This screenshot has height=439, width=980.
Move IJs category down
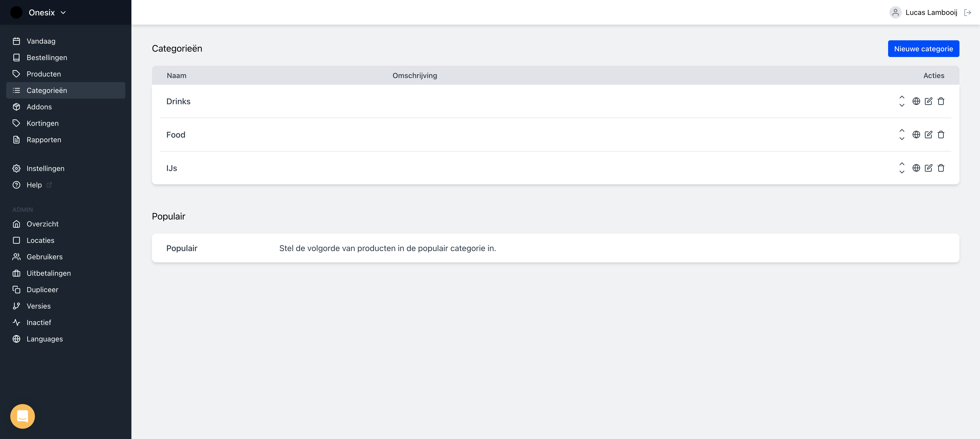(902, 172)
